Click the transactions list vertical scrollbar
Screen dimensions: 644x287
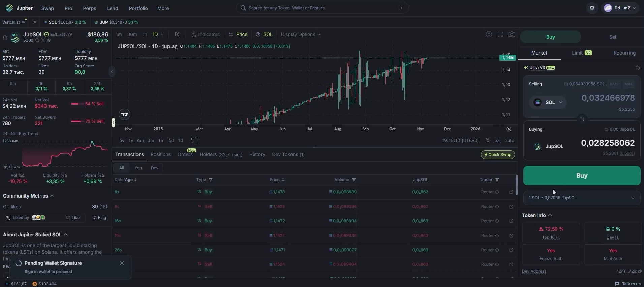coord(516,184)
